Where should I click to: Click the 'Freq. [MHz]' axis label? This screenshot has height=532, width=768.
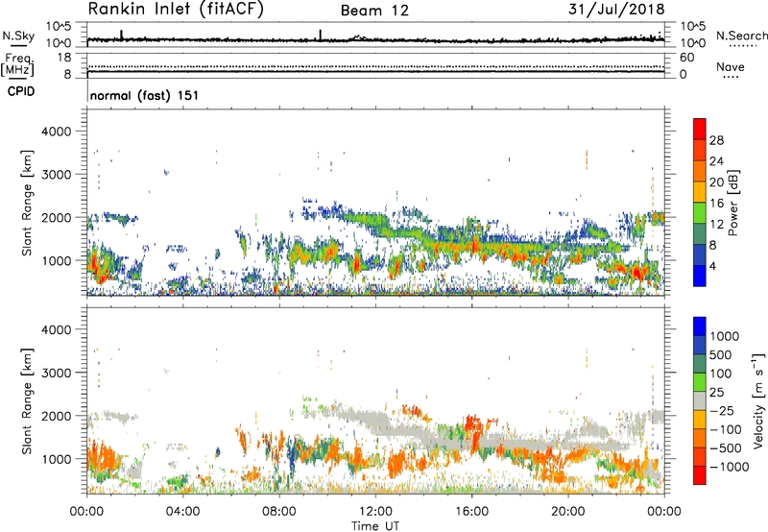coord(17,65)
